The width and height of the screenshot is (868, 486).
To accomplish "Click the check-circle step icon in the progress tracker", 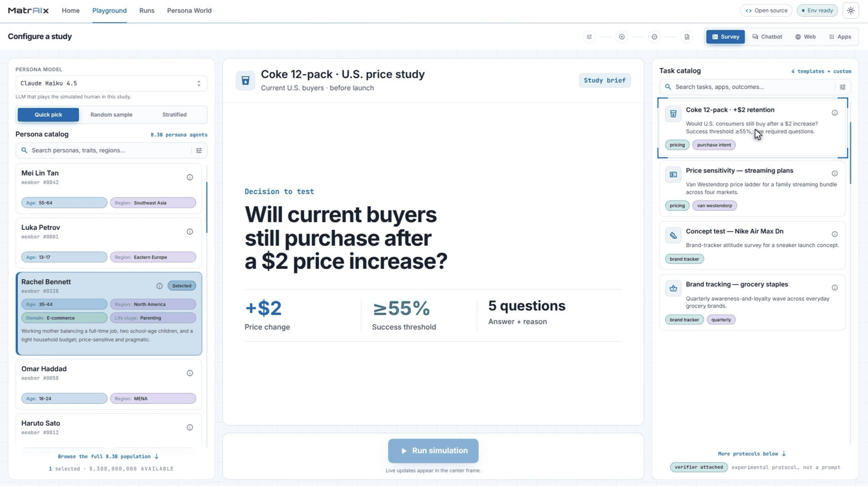I will [654, 37].
